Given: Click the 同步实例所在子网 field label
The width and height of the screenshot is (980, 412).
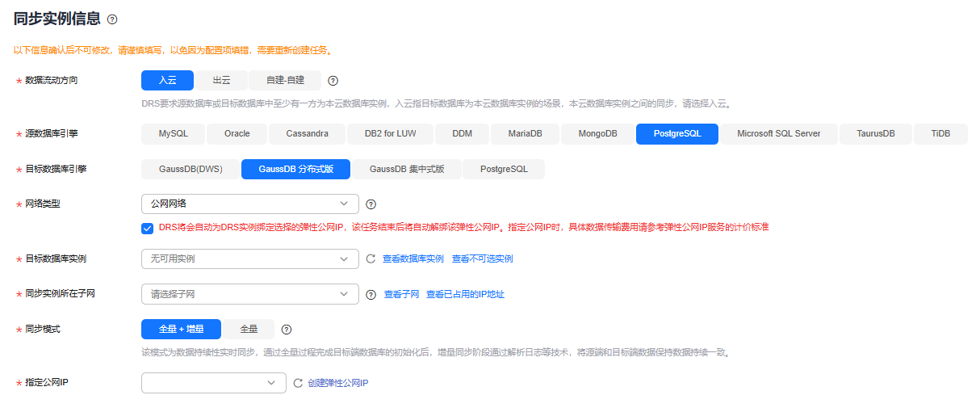Looking at the screenshot, I should tap(61, 293).
